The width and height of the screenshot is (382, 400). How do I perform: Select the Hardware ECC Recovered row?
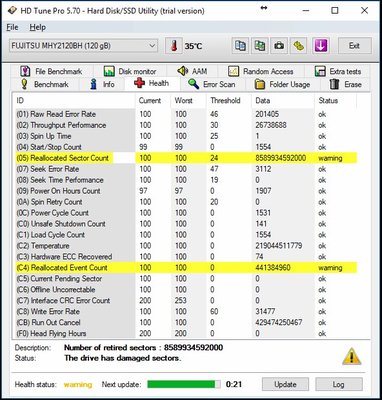tap(185, 257)
